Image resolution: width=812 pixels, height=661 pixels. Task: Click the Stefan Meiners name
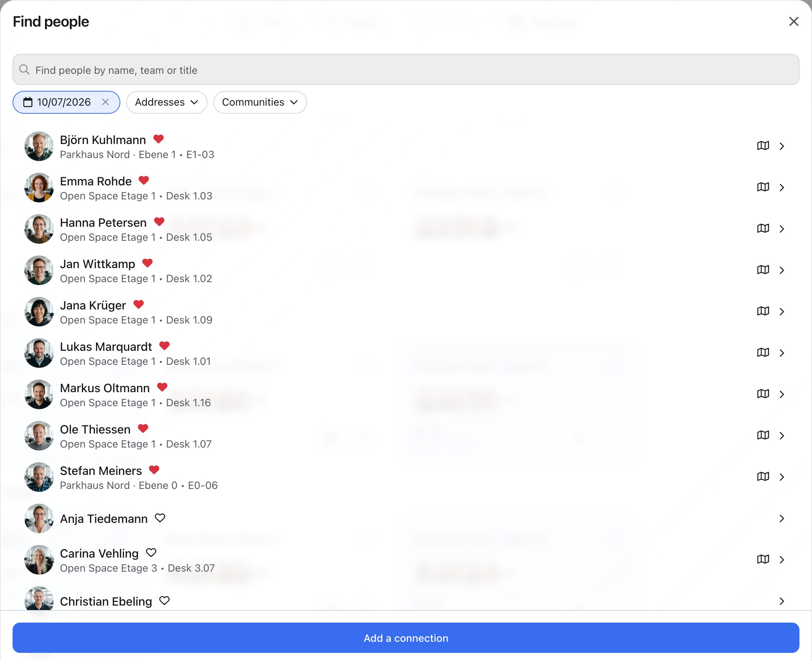[101, 471]
